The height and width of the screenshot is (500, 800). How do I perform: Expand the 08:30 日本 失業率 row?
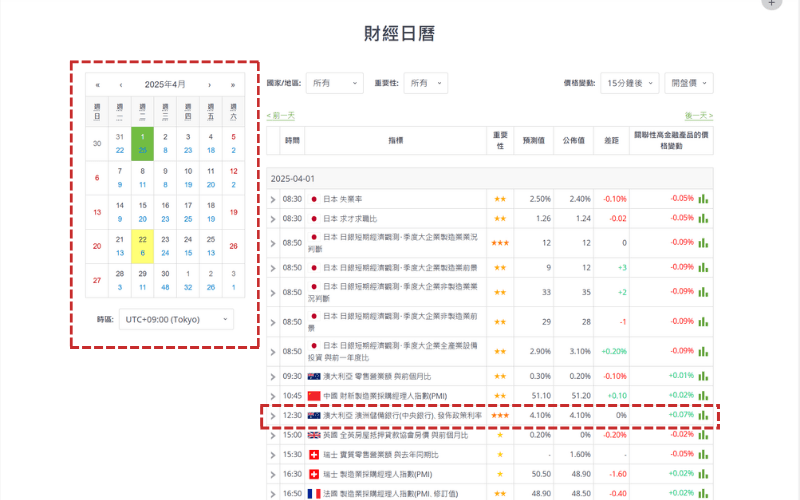click(x=273, y=199)
